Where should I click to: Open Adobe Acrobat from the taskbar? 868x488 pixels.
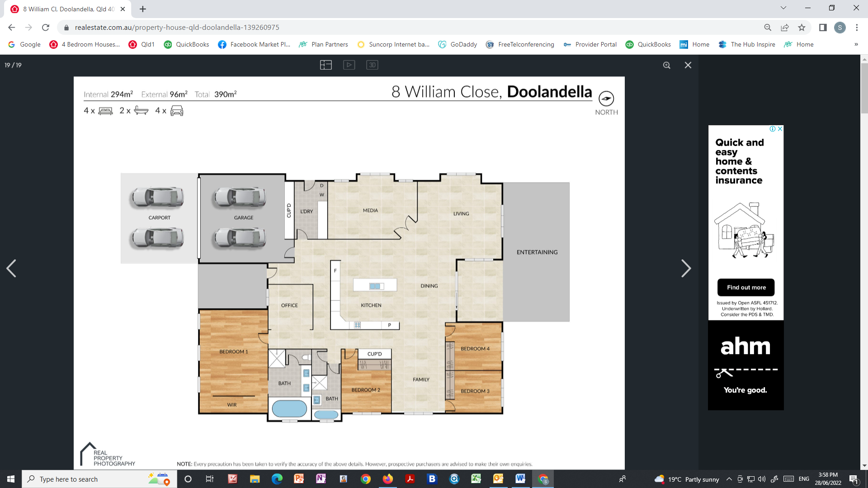(410, 479)
